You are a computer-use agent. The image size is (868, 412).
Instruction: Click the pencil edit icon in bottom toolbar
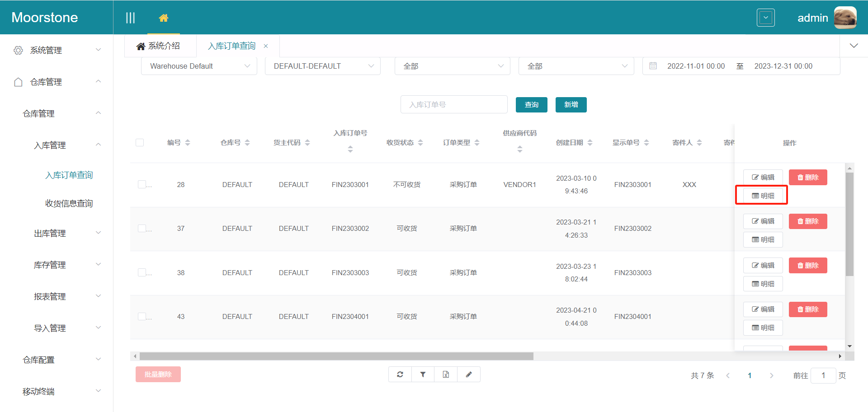click(x=469, y=375)
